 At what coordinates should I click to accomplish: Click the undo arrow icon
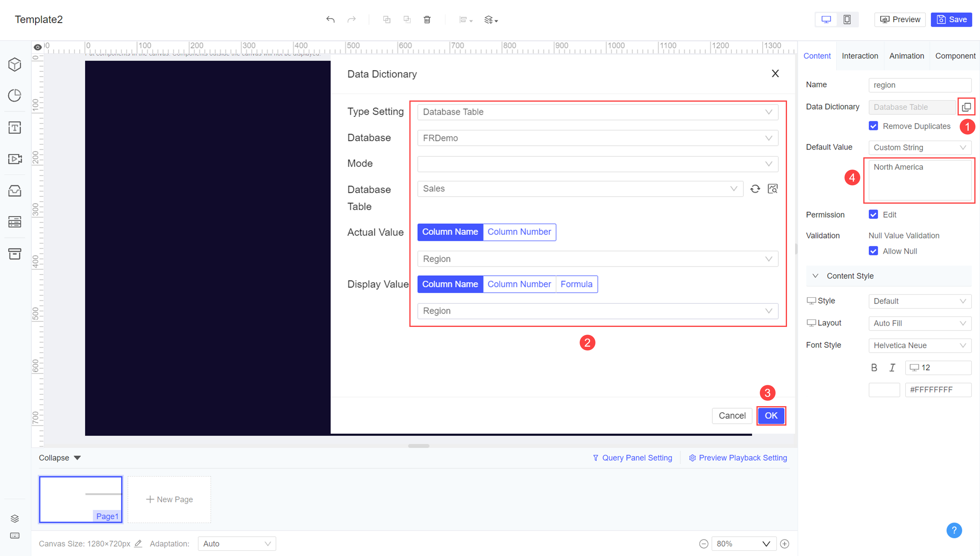tap(330, 19)
